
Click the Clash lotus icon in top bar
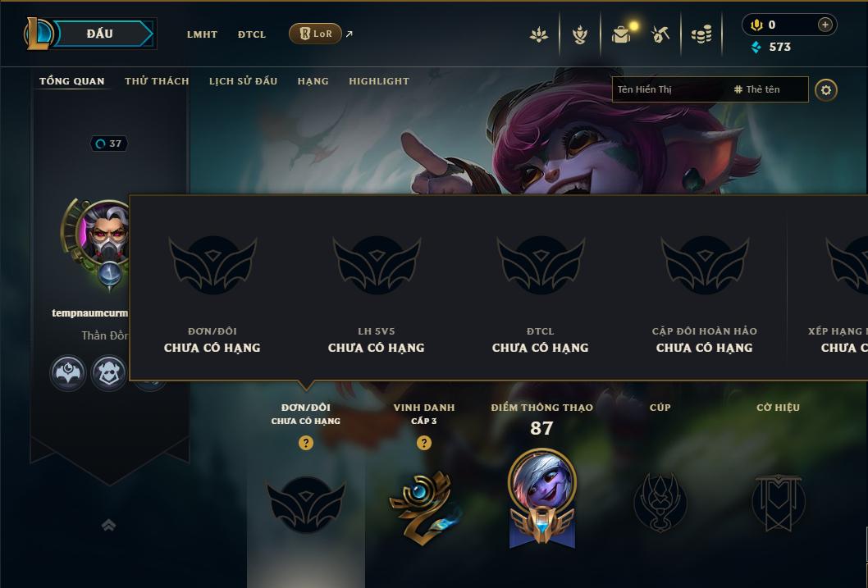tap(539, 34)
